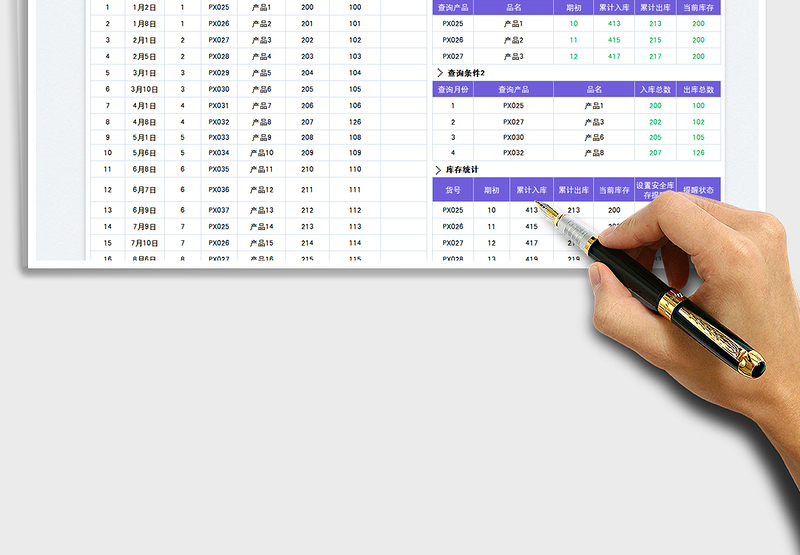Click the 库存统计 section title
Screen dimensions: 800x555
pos(462,170)
